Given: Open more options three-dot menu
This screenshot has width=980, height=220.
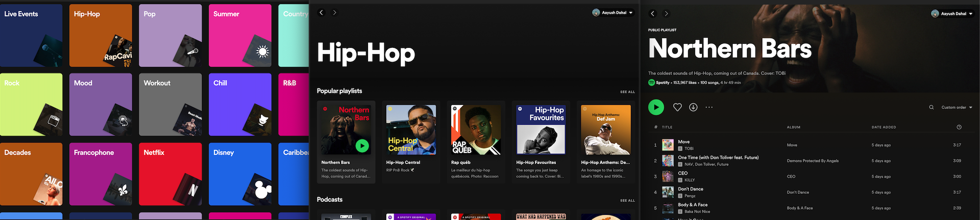Looking at the screenshot, I should (x=709, y=107).
